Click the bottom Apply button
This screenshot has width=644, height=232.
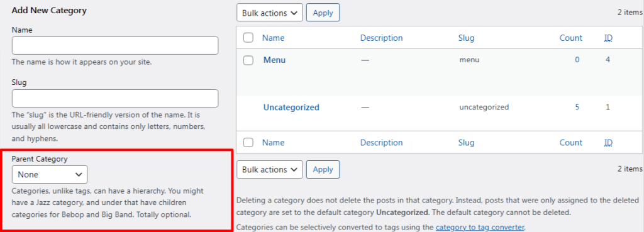click(323, 170)
